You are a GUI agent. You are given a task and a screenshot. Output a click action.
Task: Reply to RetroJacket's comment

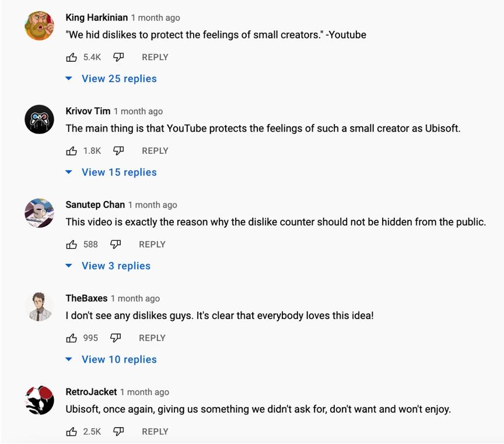[155, 432]
